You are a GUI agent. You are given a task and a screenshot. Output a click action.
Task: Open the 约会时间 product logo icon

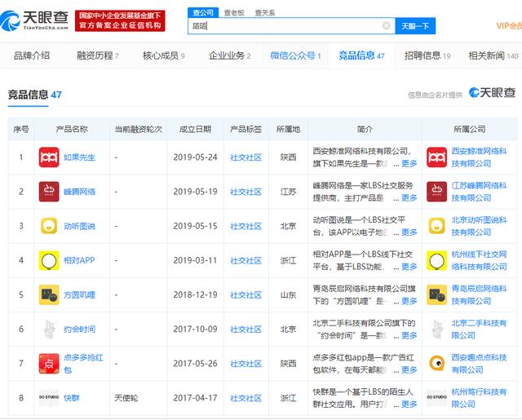[x=49, y=329]
